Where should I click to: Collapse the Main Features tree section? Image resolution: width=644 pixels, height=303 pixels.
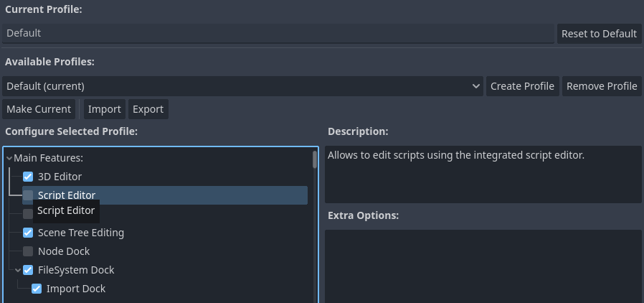click(9, 158)
